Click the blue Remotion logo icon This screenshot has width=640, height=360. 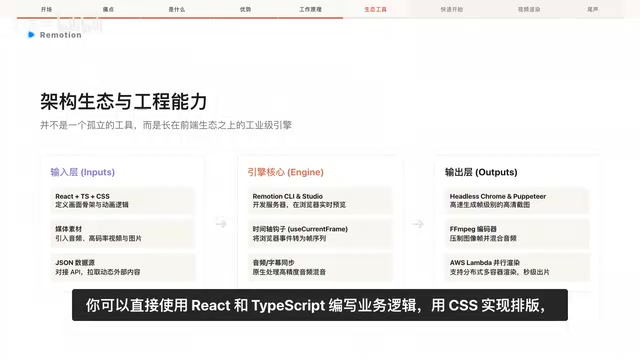tap(31, 35)
